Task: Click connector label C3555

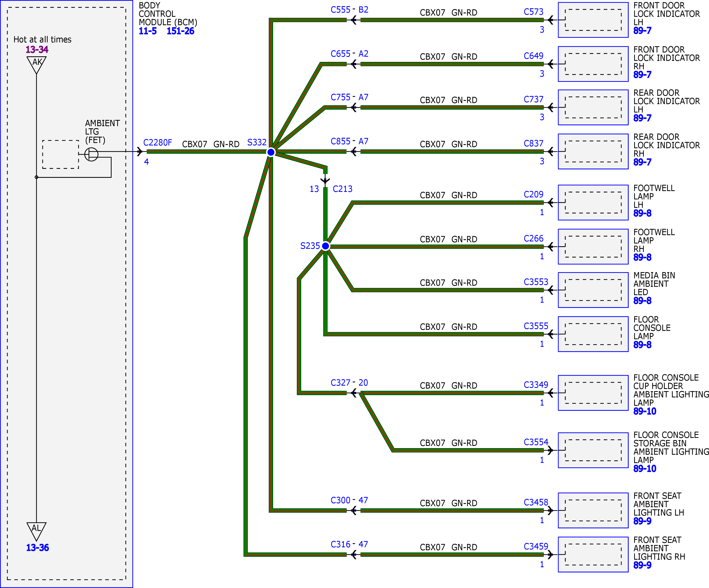Action: click(536, 326)
